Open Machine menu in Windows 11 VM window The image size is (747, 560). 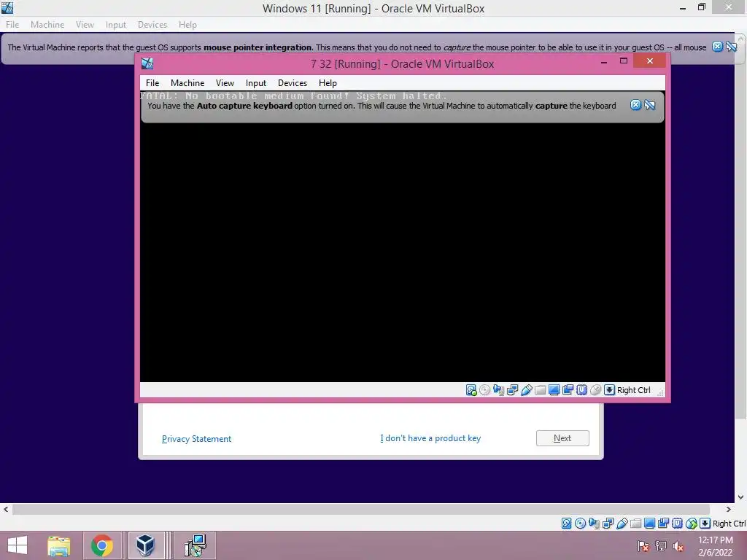[47, 25]
